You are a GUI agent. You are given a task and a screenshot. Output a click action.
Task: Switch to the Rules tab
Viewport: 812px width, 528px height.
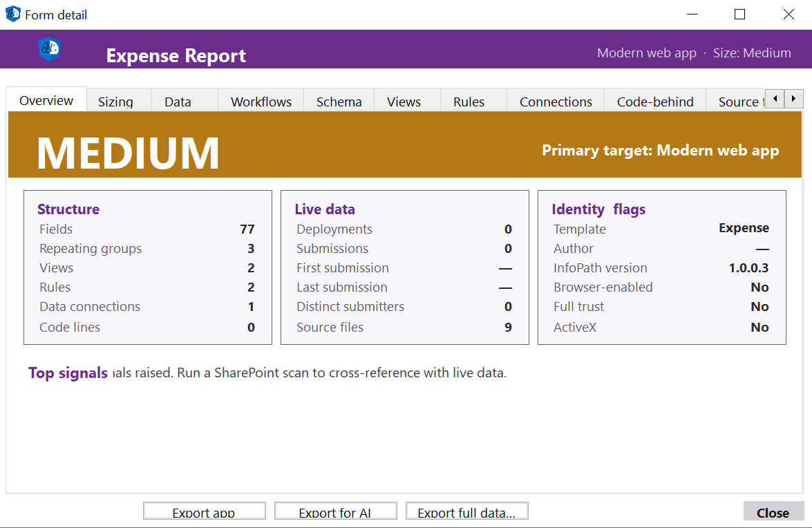[469, 101]
